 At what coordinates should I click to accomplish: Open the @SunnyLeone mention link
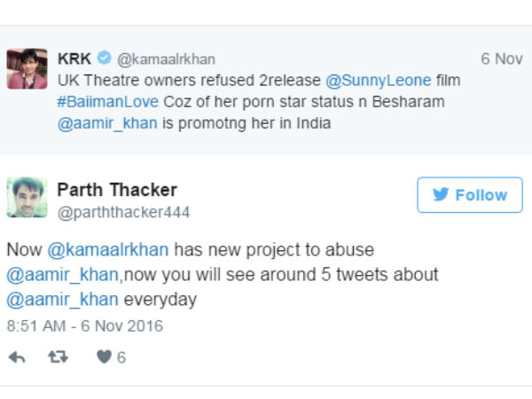(x=379, y=81)
